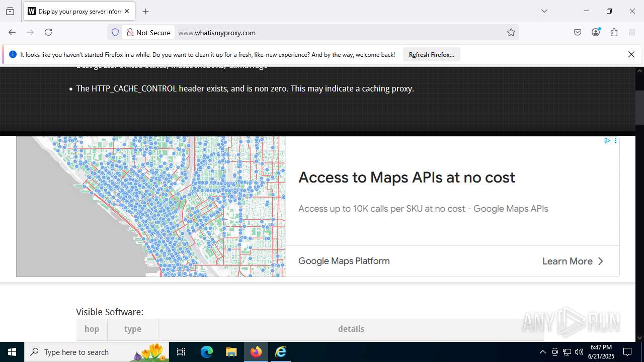Open the volume tray icon

click(579, 352)
